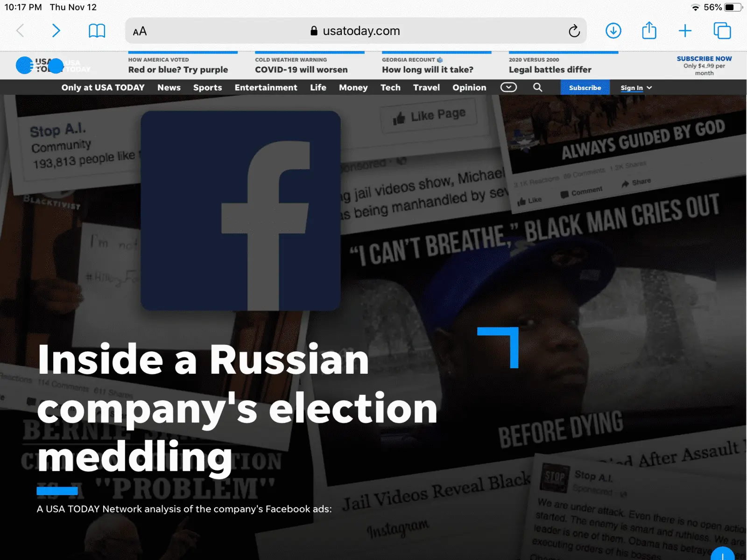
Task: Click the USA TODAY logo
Action: click(x=53, y=65)
